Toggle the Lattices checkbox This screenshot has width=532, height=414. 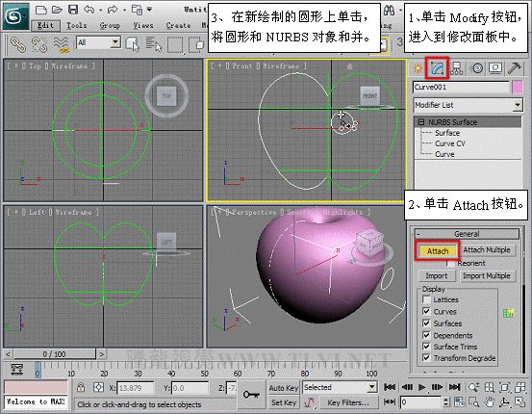[x=426, y=299]
